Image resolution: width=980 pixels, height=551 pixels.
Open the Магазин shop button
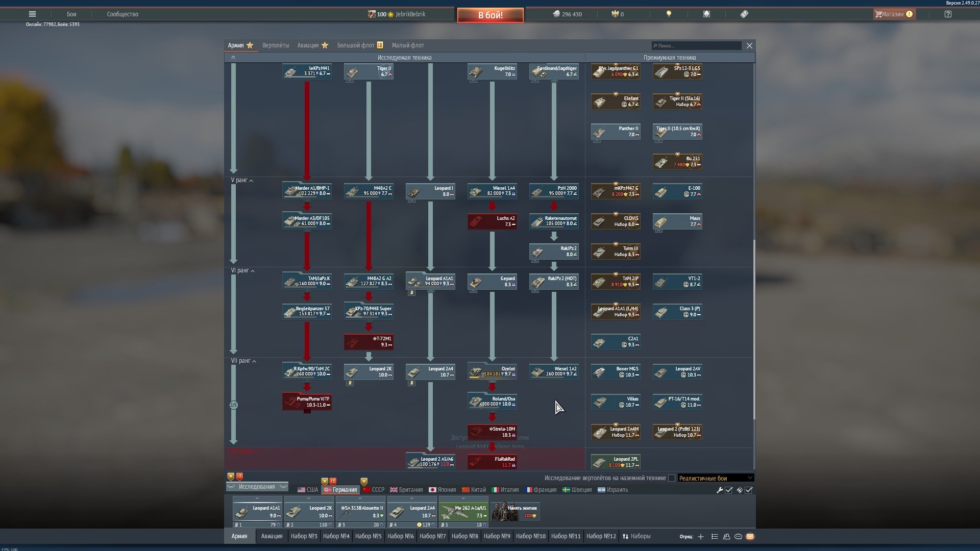tap(893, 14)
